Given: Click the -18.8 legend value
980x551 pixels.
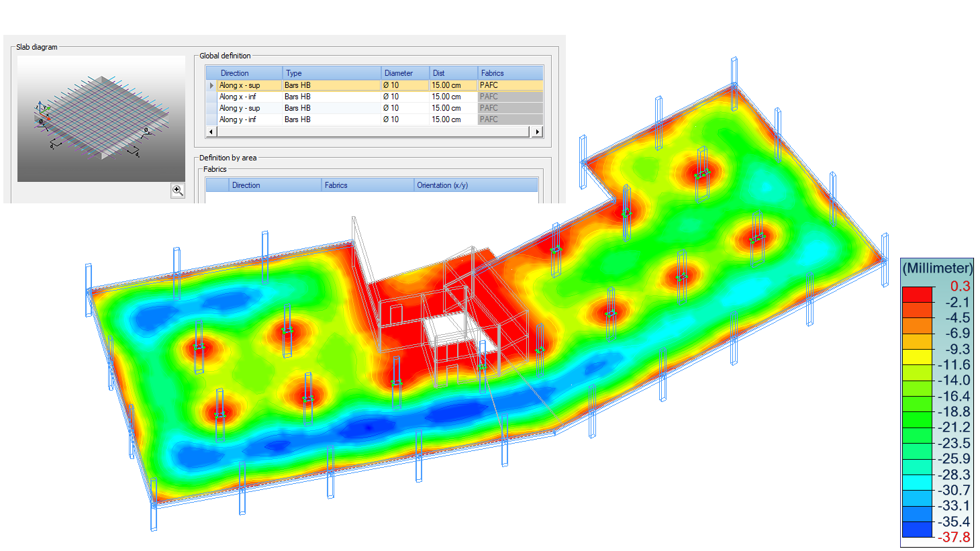Looking at the screenshot, I should click(x=954, y=412).
